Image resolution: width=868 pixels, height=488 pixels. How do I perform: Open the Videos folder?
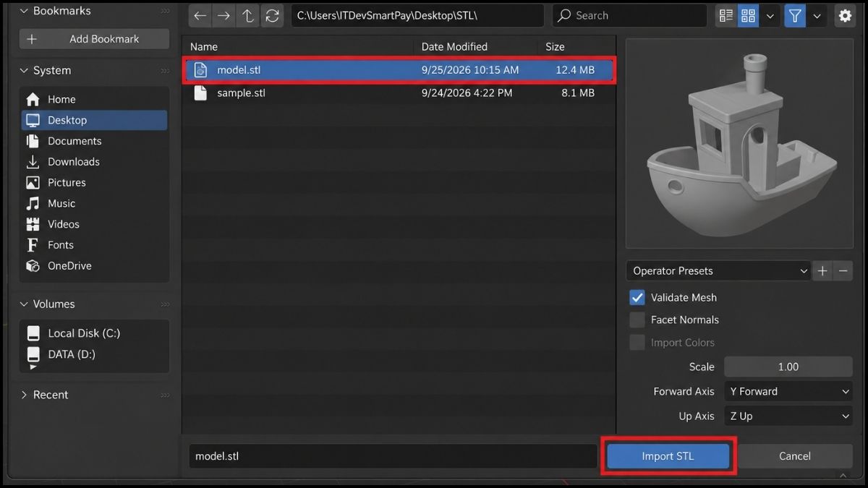95,224
